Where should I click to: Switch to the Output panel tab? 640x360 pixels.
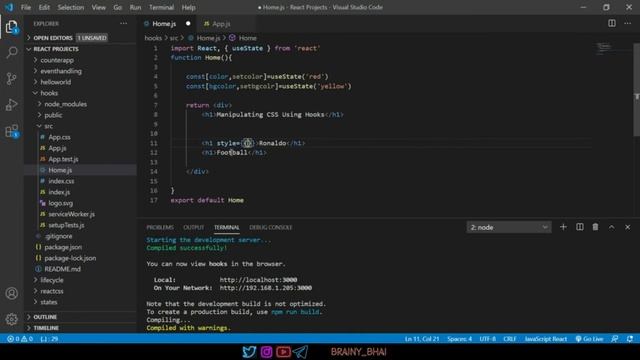(193, 227)
